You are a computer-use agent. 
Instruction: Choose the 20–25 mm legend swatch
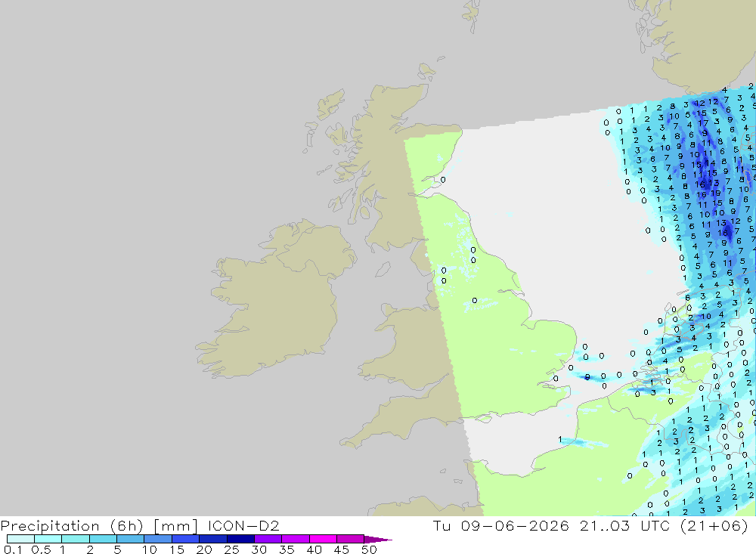point(212,539)
